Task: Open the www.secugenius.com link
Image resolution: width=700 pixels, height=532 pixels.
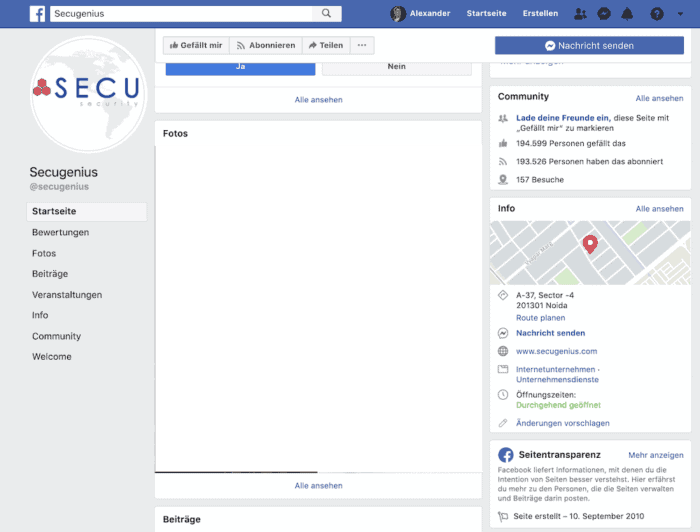Action: click(556, 351)
